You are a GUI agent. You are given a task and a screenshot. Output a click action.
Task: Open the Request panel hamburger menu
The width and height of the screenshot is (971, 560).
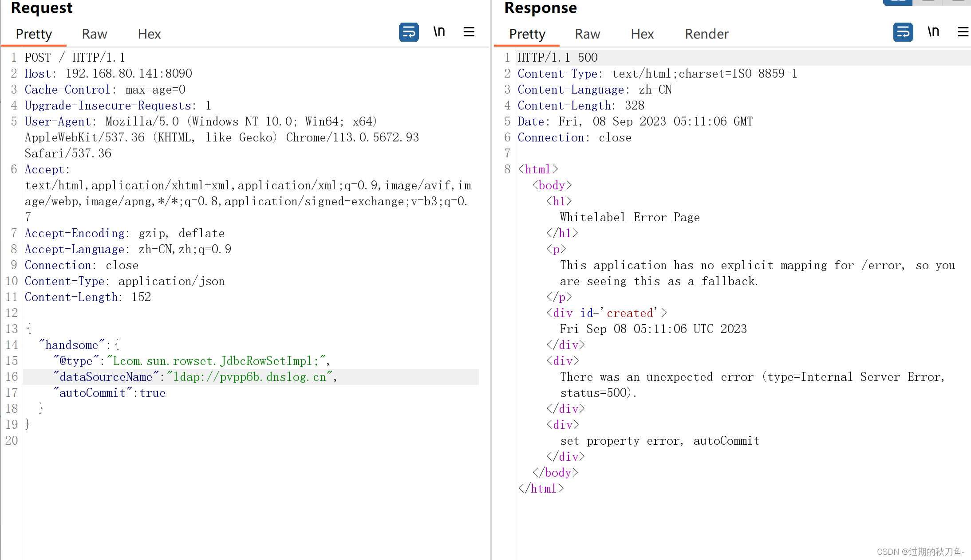(469, 32)
